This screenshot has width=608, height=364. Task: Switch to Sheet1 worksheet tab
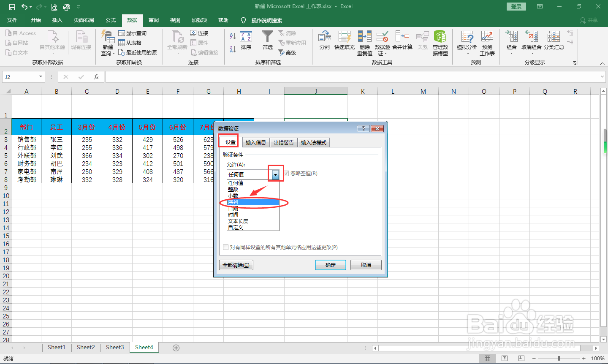tap(57, 348)
